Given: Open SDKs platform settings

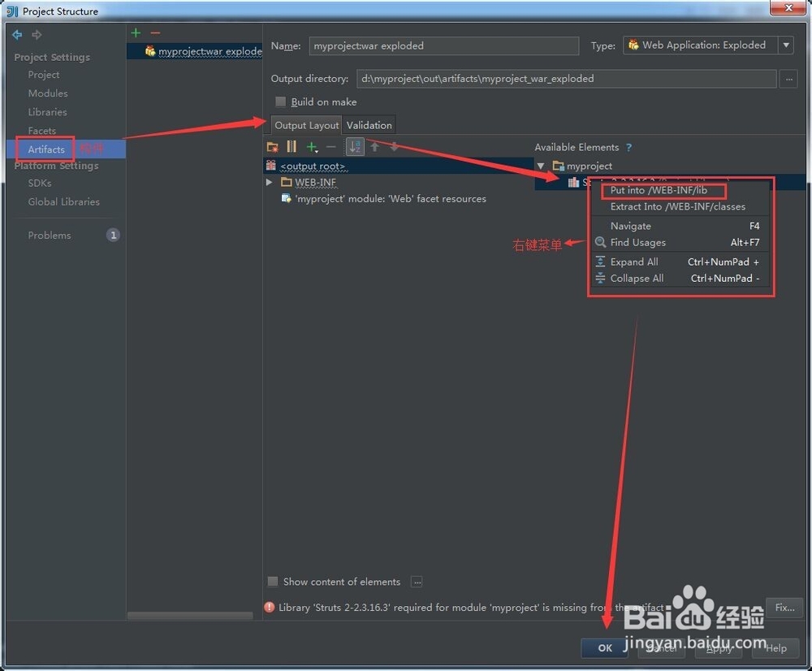Looking at the screenshot, I should pyautogui.click(x=39, y=183).
